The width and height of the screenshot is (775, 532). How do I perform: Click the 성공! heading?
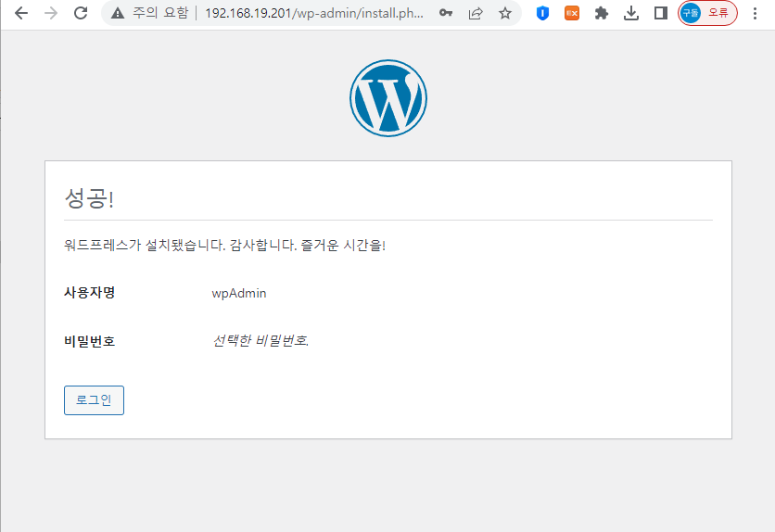pyautogui.click(x=90, y=198)
